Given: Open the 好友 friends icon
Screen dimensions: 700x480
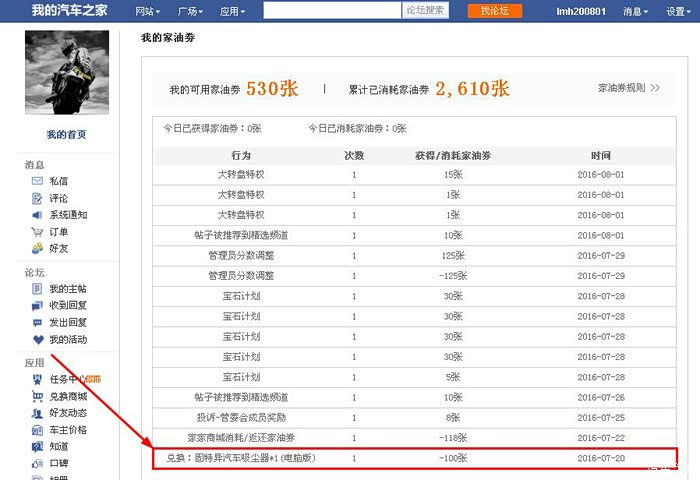Looking at the screenshot, I should pos(37,248).
